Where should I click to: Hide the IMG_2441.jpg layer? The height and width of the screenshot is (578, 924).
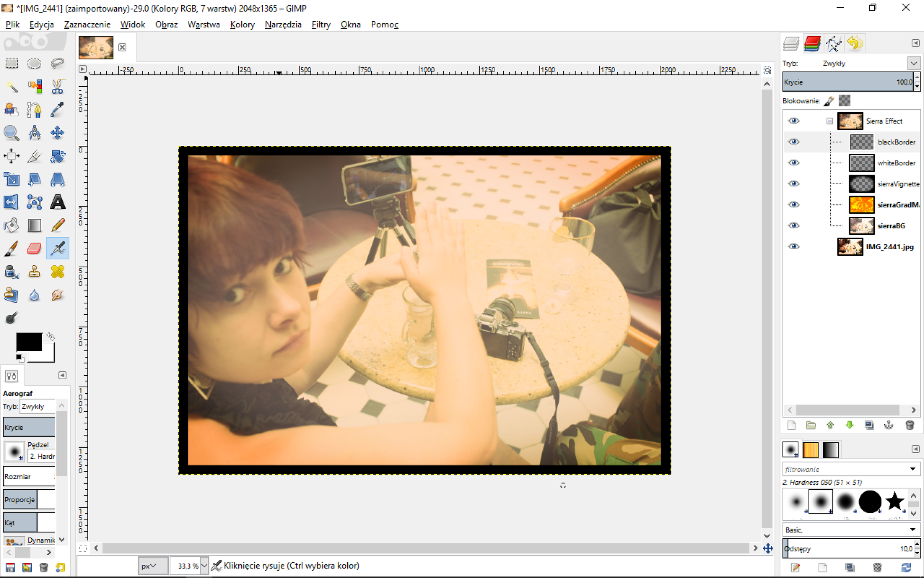[x=794, y=246]
